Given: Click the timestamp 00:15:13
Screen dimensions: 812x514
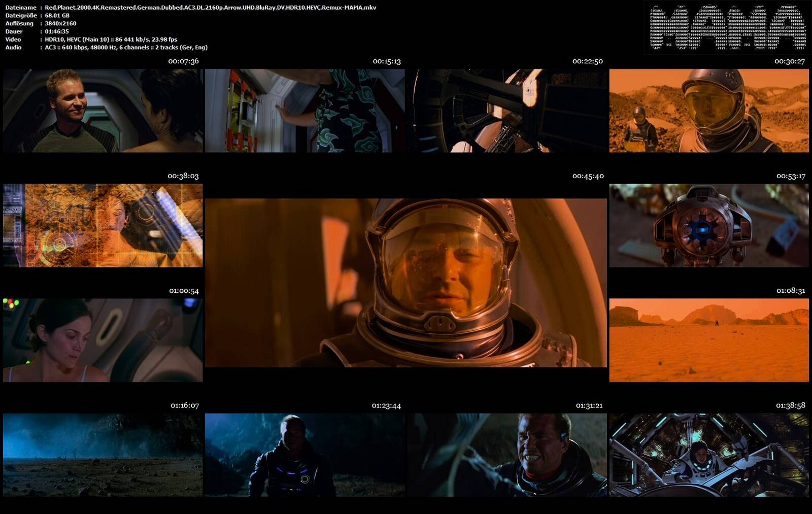Looking at the screenshot, I should (387, 61).
